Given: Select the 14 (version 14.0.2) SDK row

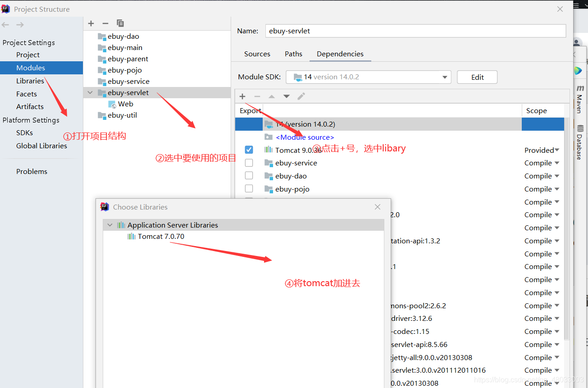Looking at the screenshot, I should pos(399,124).
